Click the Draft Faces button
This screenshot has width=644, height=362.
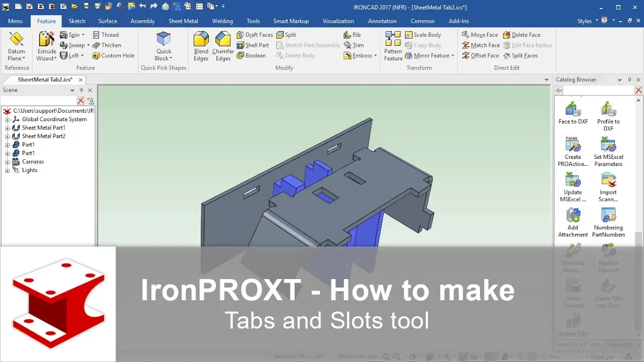255,35
